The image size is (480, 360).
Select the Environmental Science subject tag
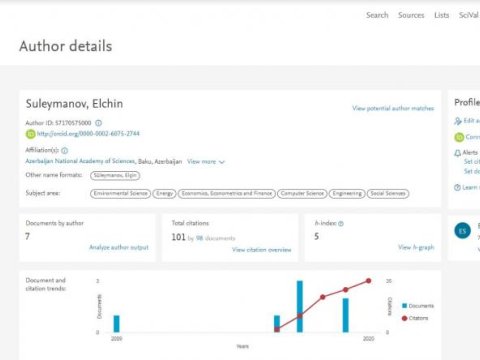[120, 194]
